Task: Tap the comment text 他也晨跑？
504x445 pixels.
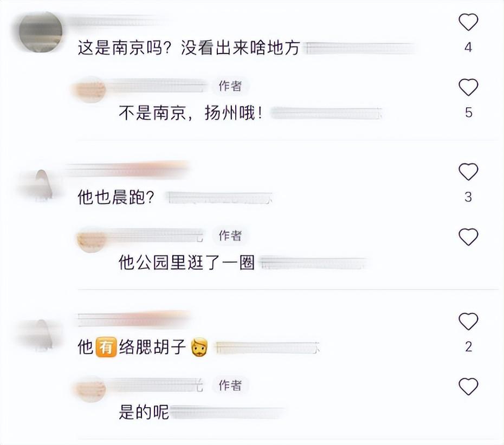Action: point(117,197)
